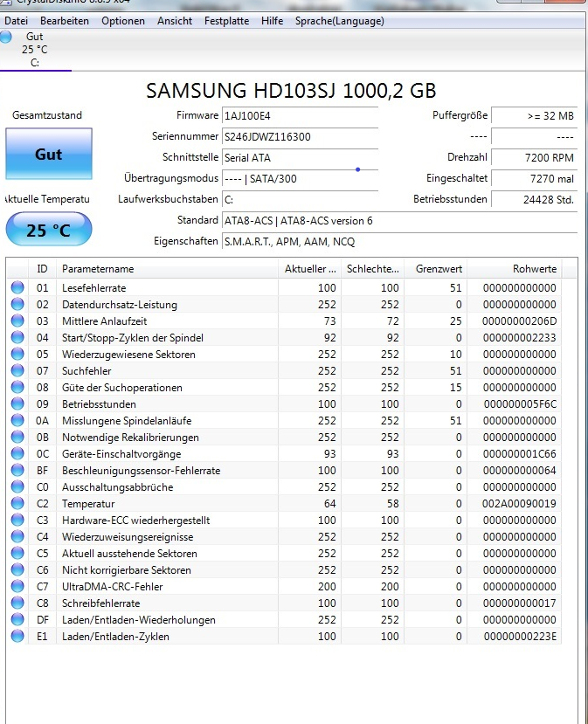Click the Puffergröße value >= 32 MB
This screenshot has height=724, width=588.
[x=535, y=115]
